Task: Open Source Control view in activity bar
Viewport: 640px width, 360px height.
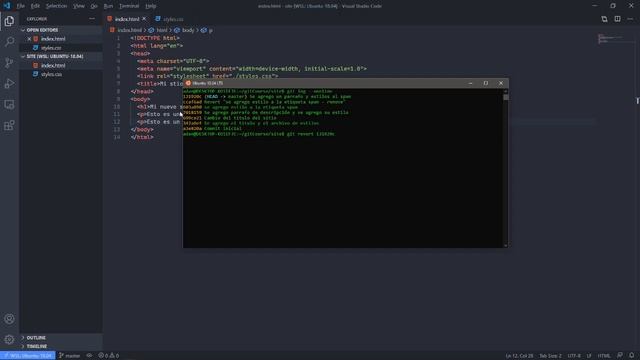Action: (x=9, y=62)
